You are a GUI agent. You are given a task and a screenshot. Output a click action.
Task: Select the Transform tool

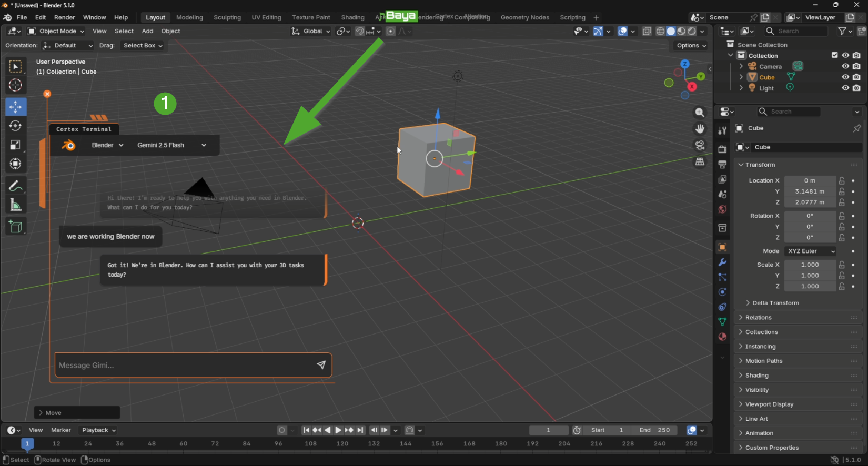point(15,164)
